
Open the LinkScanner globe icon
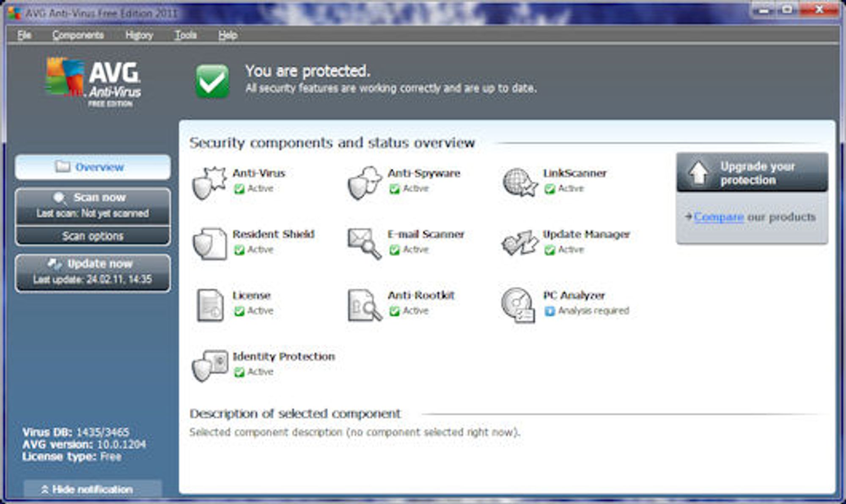coord(520,182)
